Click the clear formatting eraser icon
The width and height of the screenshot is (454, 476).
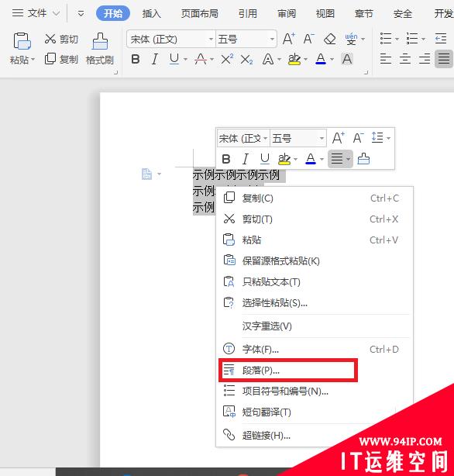[329, 40]
